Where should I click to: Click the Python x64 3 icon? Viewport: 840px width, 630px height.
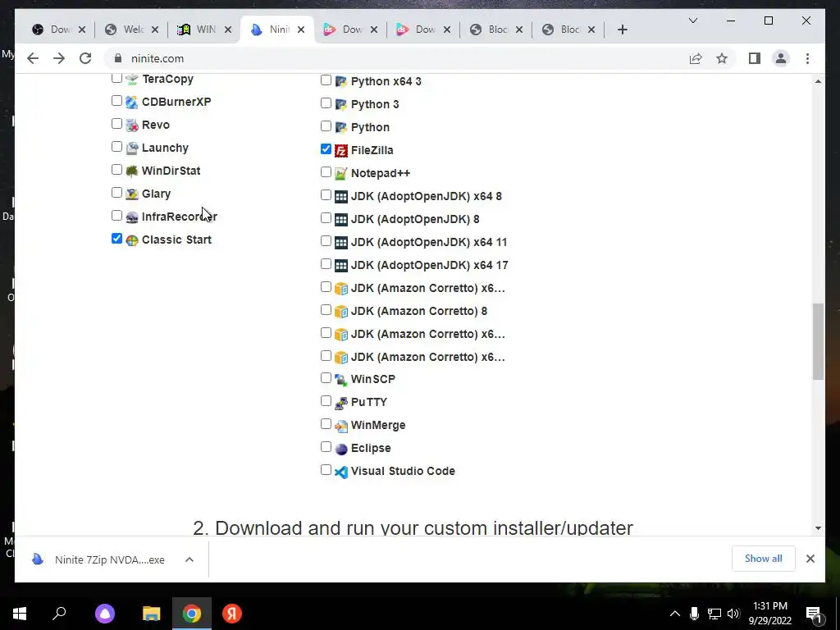tap(340, 81)
